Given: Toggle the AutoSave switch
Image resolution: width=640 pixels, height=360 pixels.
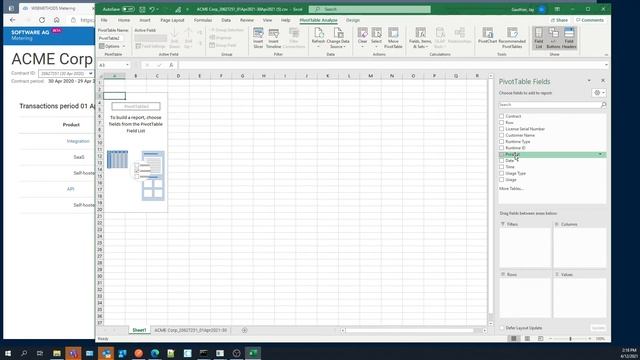Looking at the screenshot, I should tap(128, 9).
